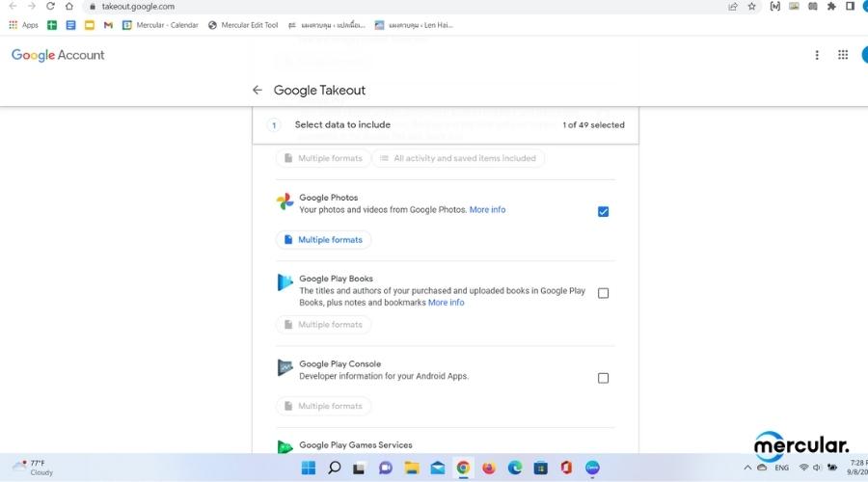Open the extensions puzzle icon
The width and height of the screenshot is (868, 482).
coord(831,7)
